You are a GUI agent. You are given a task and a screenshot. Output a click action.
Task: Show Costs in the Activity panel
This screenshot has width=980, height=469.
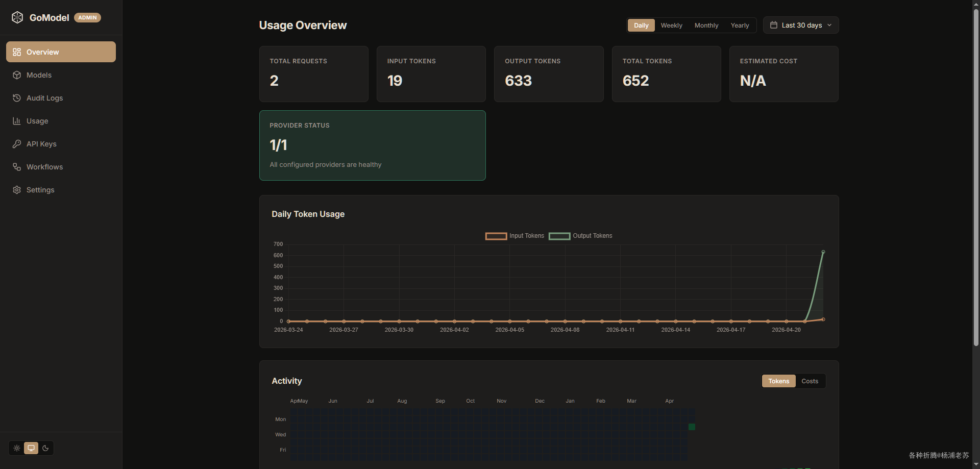810,381
